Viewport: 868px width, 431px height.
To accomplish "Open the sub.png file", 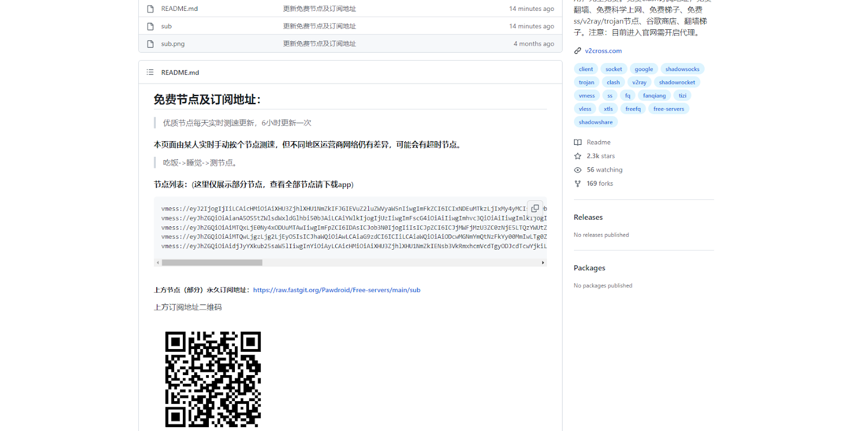I will pyautogui.click(x=173, y=43).
